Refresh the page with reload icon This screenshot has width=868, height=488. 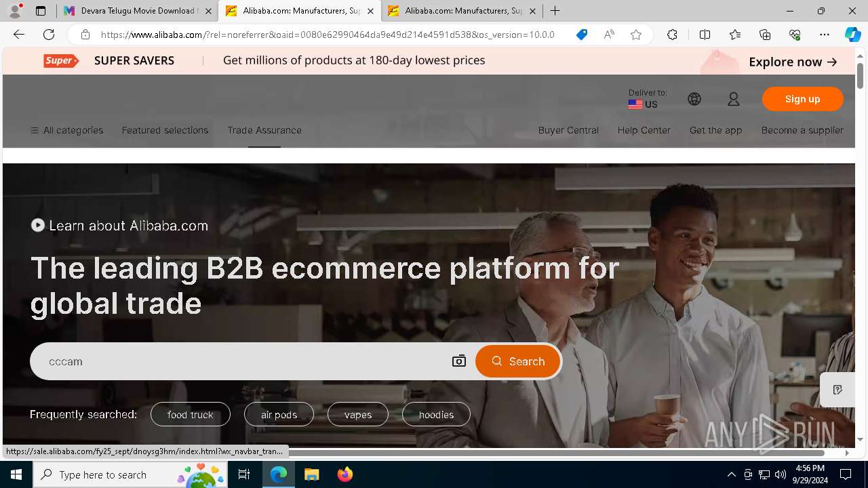(x=49, y=35)
